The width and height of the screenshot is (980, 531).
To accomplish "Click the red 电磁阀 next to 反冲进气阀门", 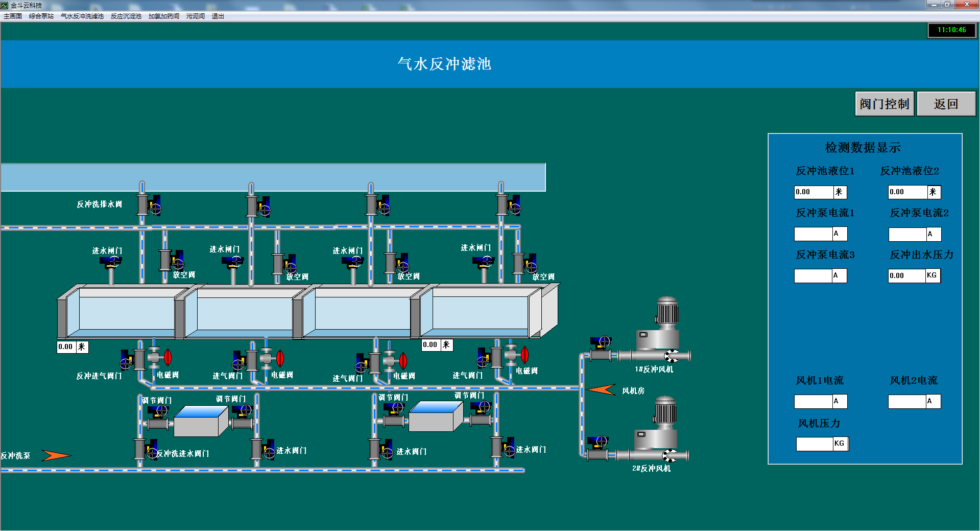I will click(x=166, y=357).
